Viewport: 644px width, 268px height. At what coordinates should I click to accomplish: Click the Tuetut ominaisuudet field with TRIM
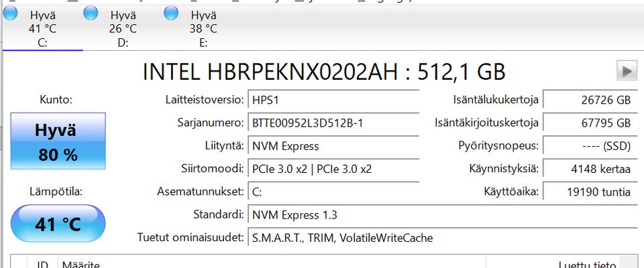443,238
